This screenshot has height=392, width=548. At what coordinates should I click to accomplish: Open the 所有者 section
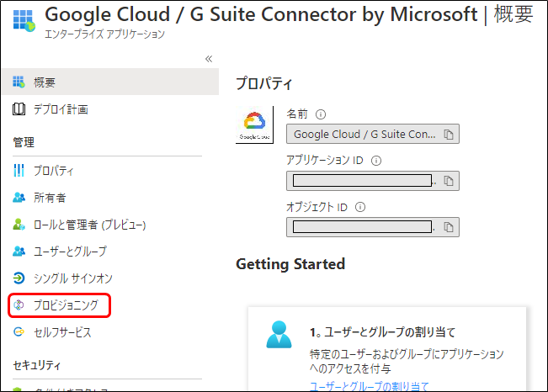pyautogui.click(x=50, y=198)
